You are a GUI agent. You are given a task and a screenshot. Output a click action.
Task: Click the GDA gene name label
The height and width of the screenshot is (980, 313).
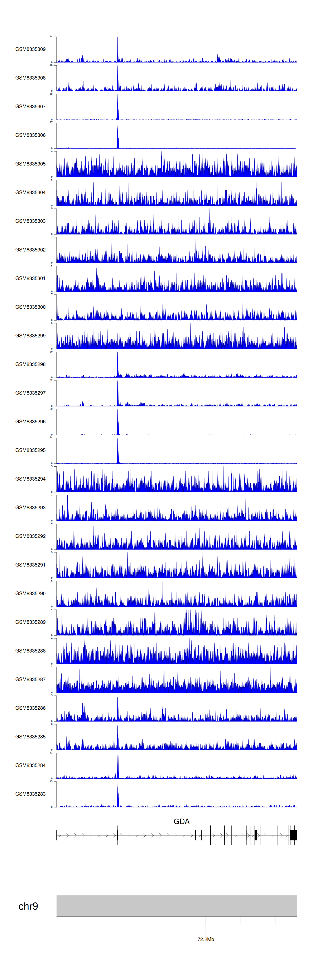(181, 821)
